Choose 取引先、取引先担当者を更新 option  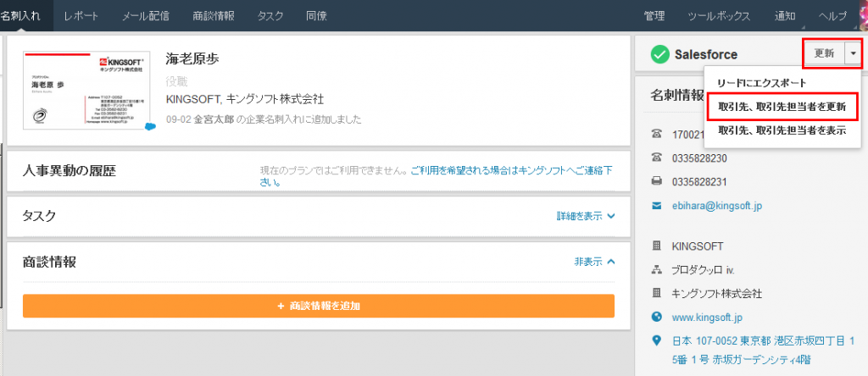pos(782,108)
